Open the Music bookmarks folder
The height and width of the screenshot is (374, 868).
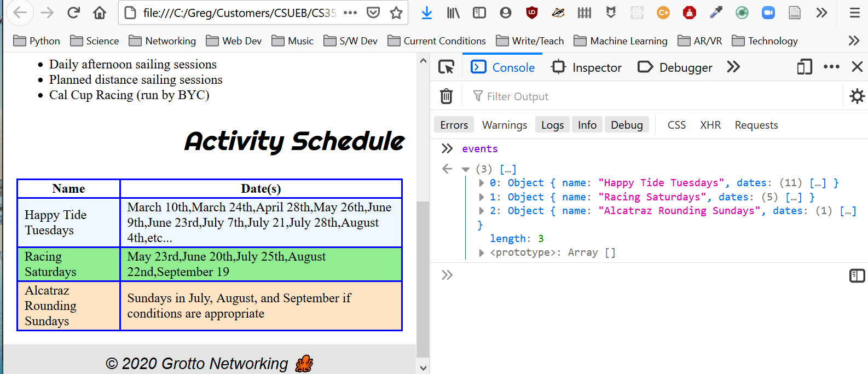293,41
